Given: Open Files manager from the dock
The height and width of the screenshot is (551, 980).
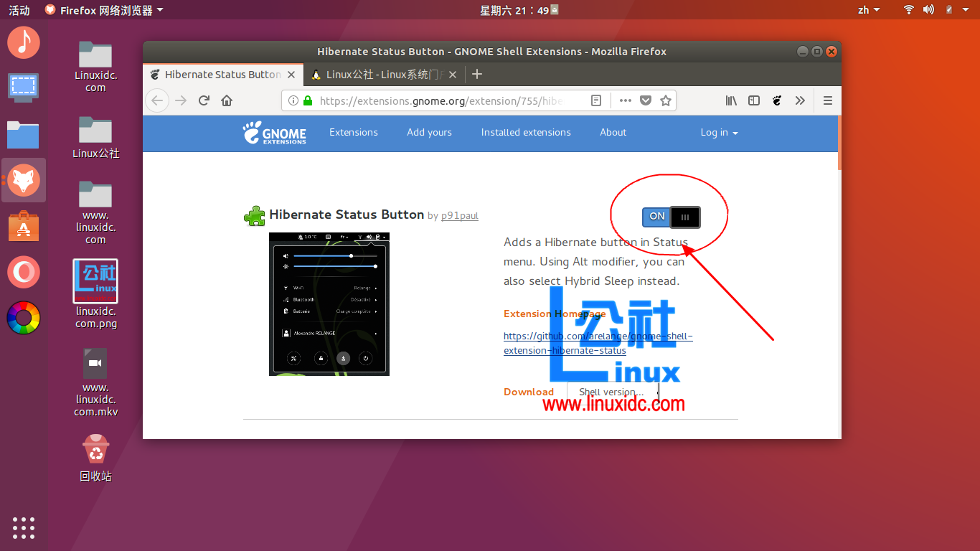Looking at the screenshot, I should 24,134.
